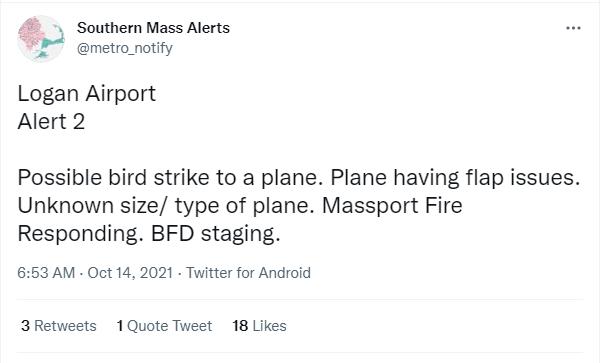This screenshot has height=363, width=601.
Task: Open the Twitter for Android source link
Action: [248, 273]
